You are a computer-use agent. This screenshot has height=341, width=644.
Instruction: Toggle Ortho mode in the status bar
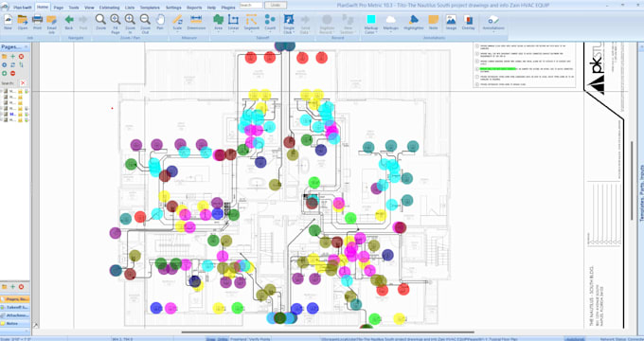point(223,339)
